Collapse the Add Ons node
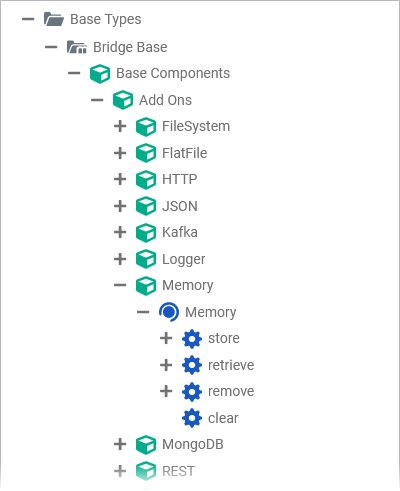Image resolution: width=400 pixels, height=491 pixels. click(97, 100)
